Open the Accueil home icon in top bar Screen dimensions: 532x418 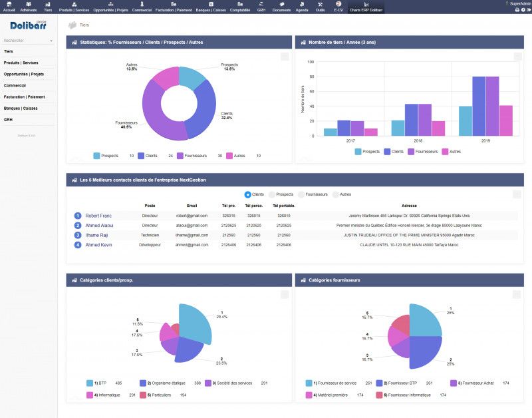tap(9, 5)
